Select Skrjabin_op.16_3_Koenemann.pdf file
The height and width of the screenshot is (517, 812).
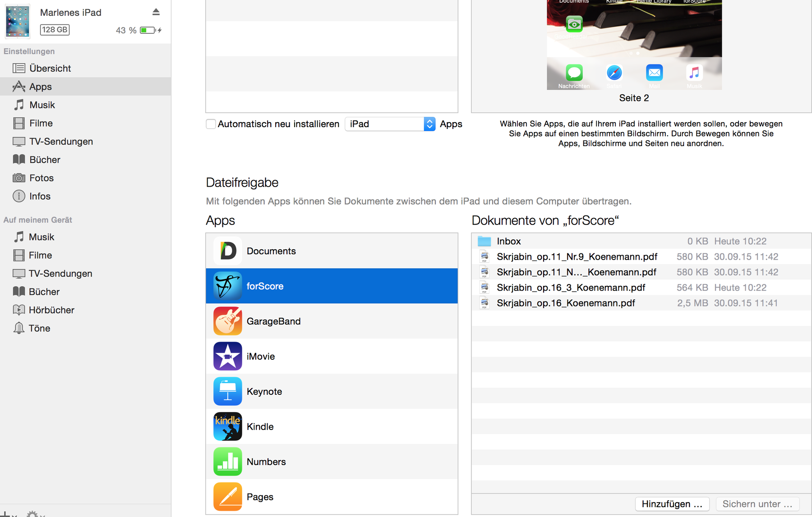pyautogui.click(x=641, y=288)
